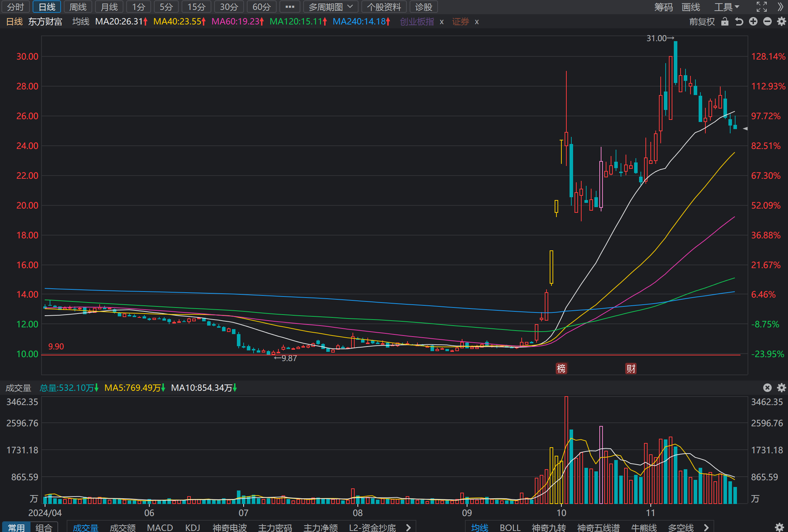The image size is (788, 532).
Task: Remove the 创业板指 overlay with its x
Action: pos(442,22)
